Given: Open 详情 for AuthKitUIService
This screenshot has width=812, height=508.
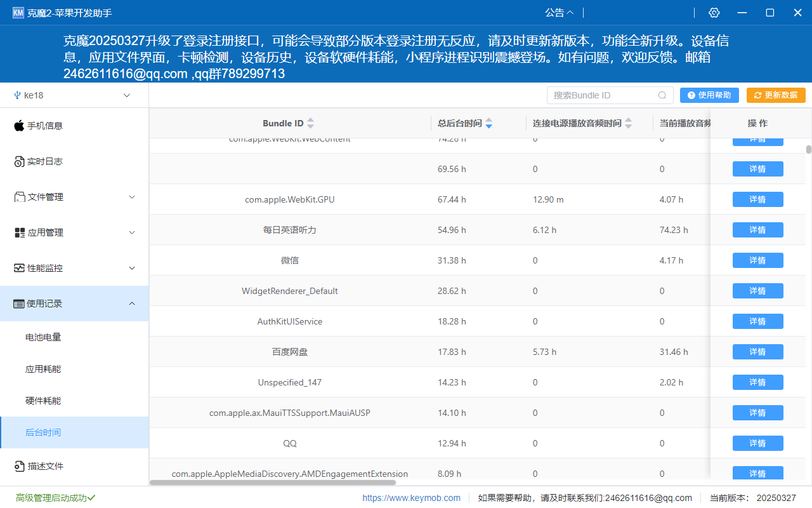Looking at the screenshot, I should click(x=757, y=321).
